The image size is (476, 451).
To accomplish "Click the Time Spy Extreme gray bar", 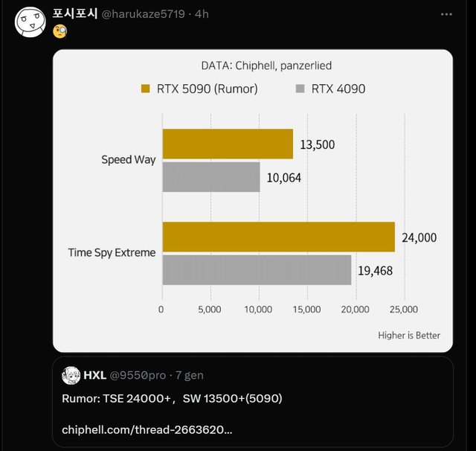I will click(256, 270).
